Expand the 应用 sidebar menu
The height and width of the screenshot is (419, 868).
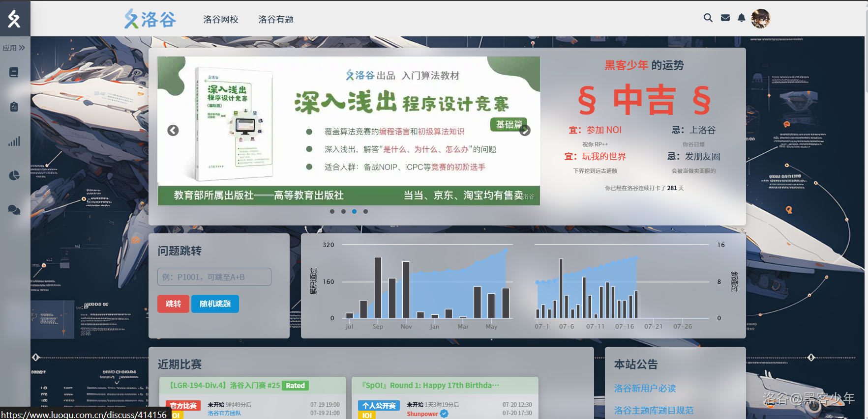point(14,48)
